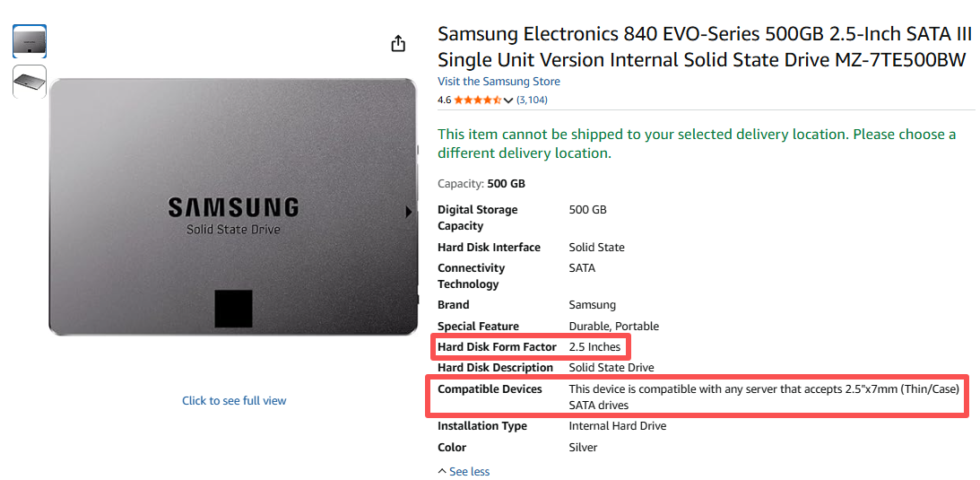Screen dimensions: 980x480
Task: Click the Compatible Devices label
Action: (x=490, y=388)
